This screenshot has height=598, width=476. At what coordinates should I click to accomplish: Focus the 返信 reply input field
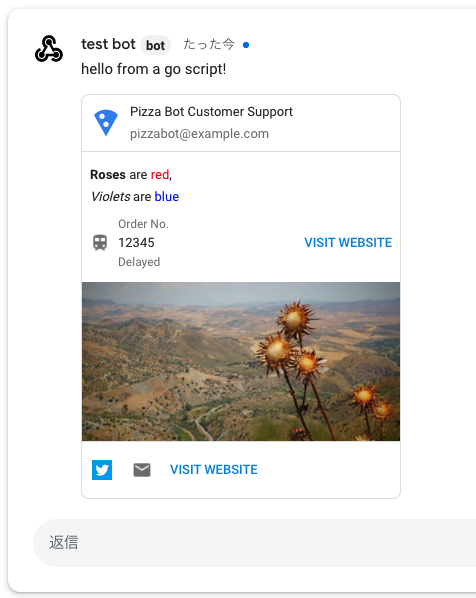[x=254, y=542]
